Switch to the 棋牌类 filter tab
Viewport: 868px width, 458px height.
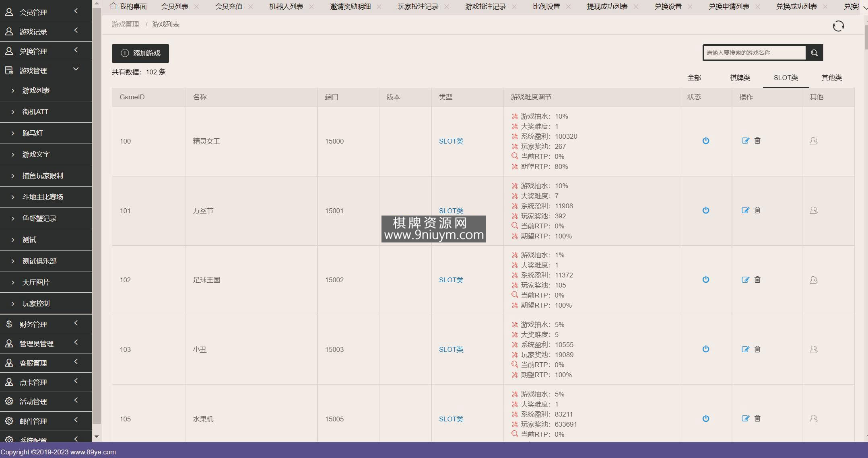point(740,78)
